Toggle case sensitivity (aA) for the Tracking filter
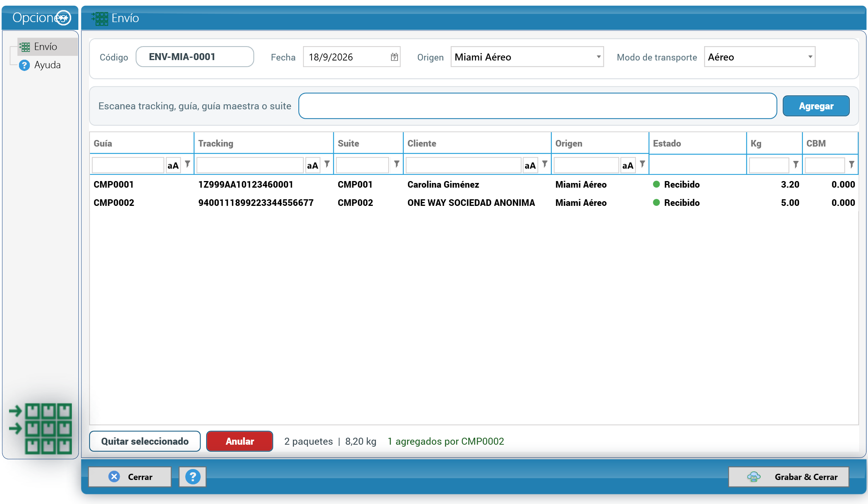868x504 pixels. [313, 166]
